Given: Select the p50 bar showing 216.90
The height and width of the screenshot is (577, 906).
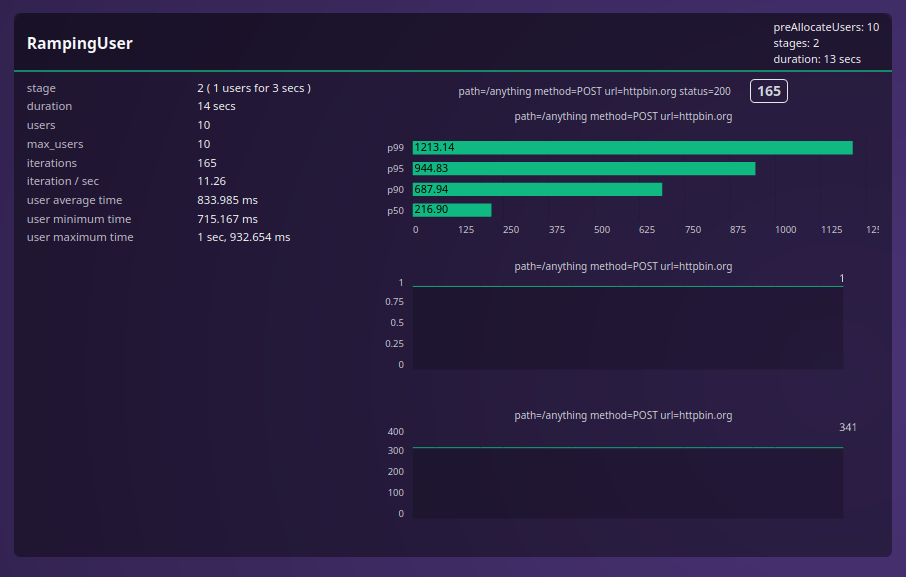Looking at the screenshot, I should (452, 210).
